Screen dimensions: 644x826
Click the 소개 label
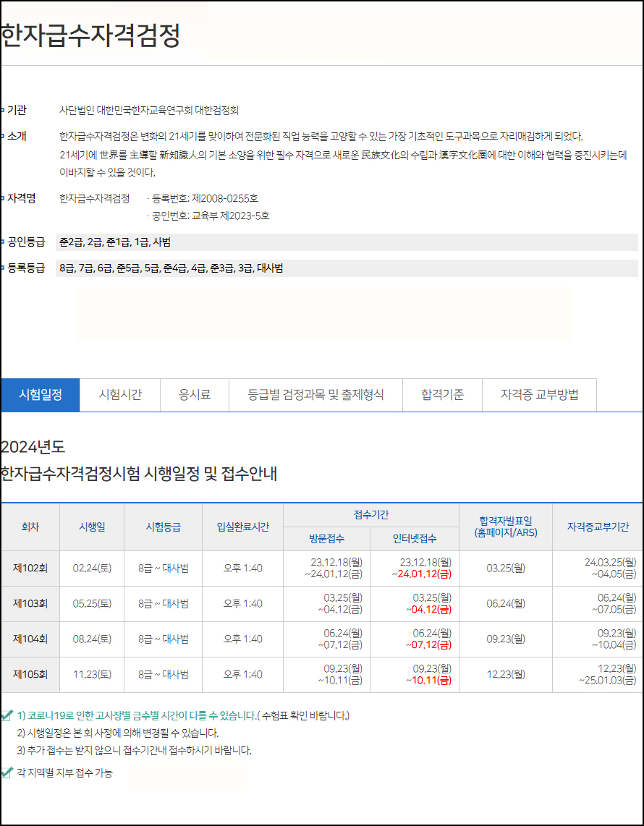pyautogui.click(x=17, y=137)
